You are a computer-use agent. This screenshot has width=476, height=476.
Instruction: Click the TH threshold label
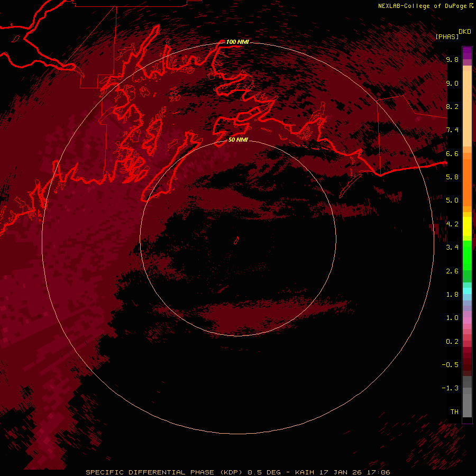(454, 412)
